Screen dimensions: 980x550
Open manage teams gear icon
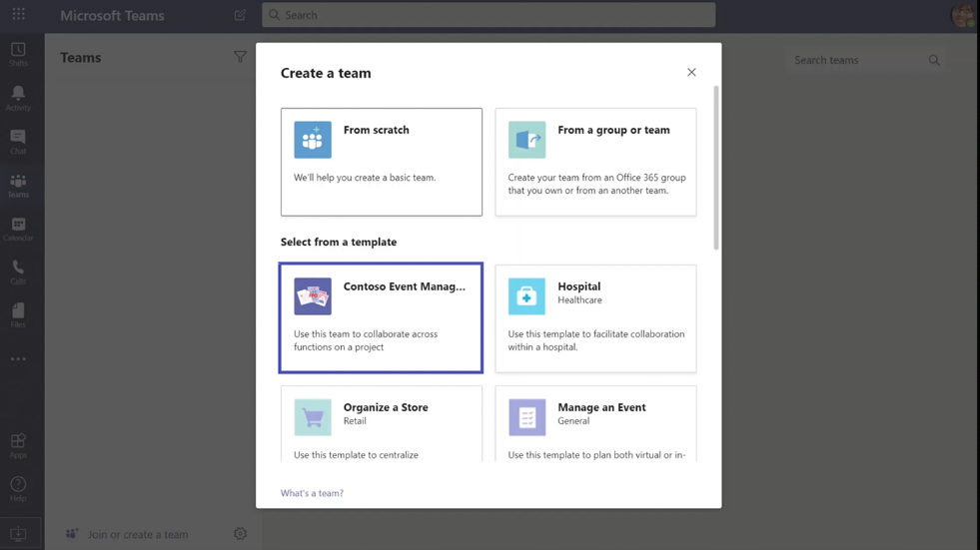click(240, 534)
